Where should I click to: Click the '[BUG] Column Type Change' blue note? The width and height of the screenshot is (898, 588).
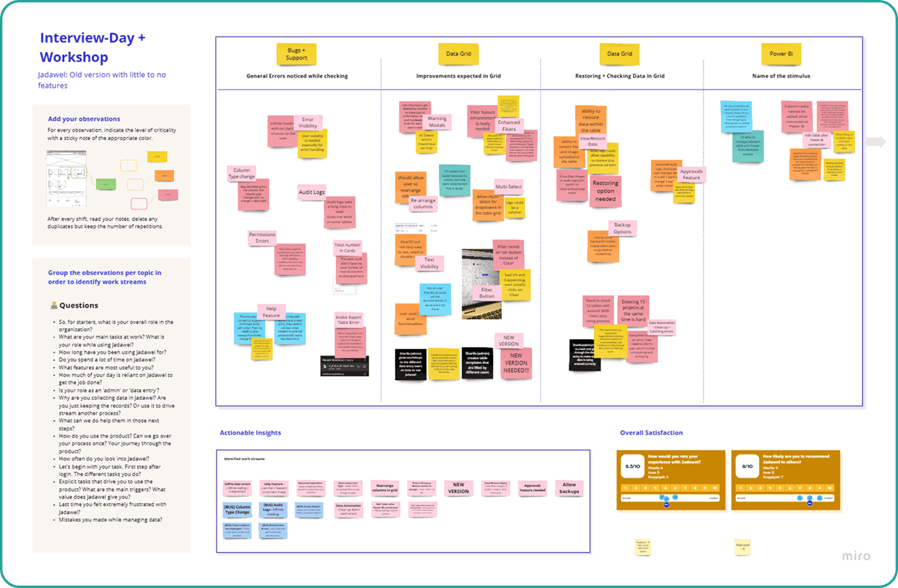[x=237, y=510]
